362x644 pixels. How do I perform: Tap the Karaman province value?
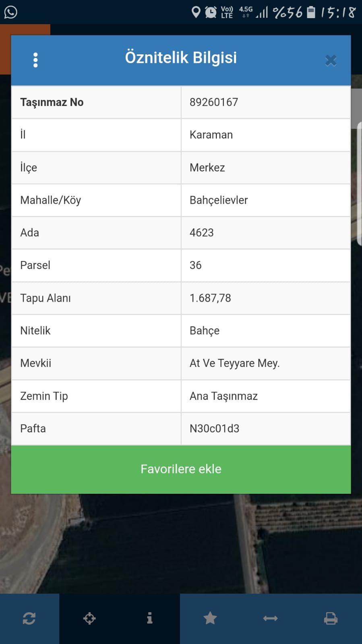point(211,135)
